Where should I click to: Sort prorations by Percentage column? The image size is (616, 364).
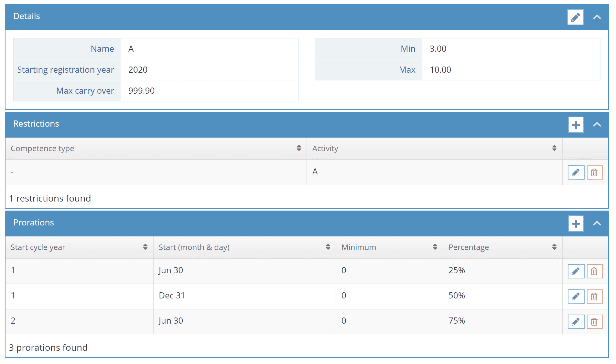pyautogui.click(x=503, y=247)
